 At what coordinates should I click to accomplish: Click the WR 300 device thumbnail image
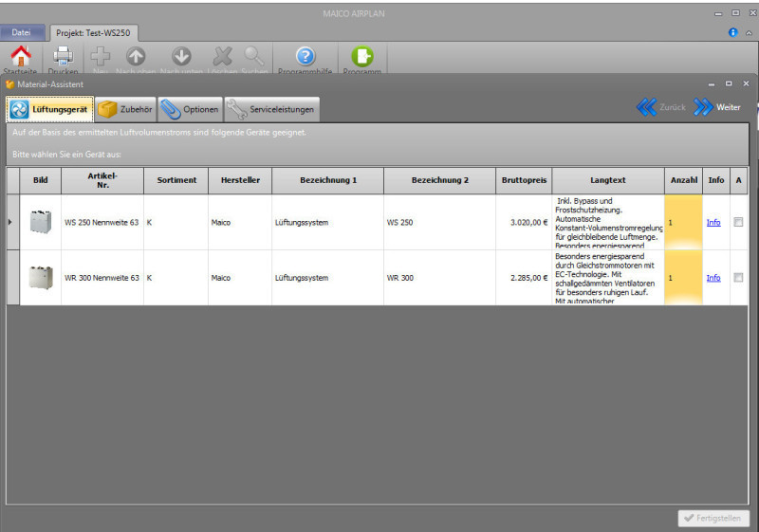click(x=41, y=278)
